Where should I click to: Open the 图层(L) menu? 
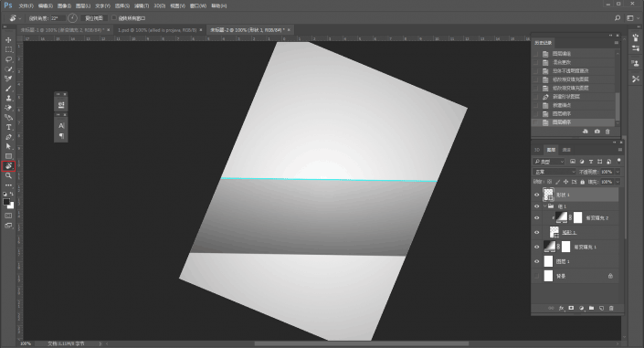click(83, 5)
